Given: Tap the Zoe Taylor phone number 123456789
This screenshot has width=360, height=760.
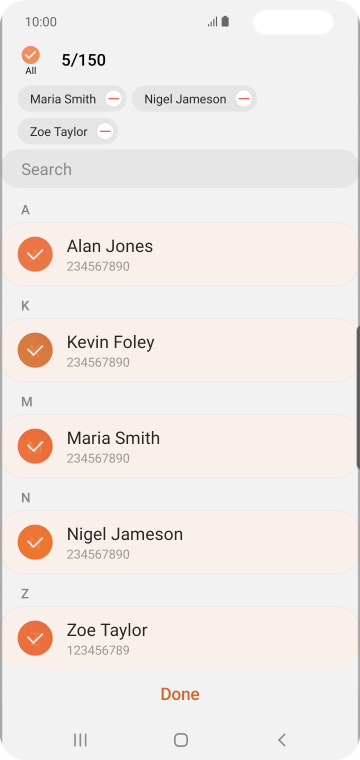Looking at the screenshot, I should click(98, 650).
